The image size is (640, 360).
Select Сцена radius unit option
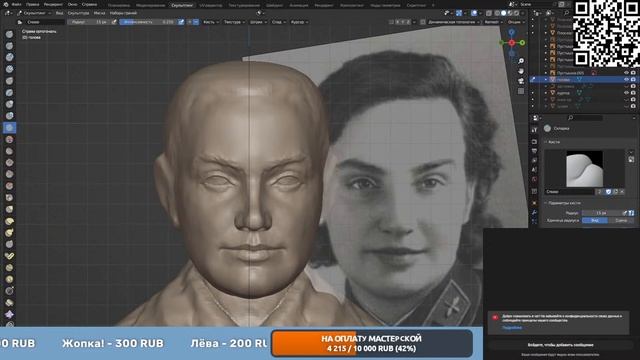[x=621, y=220]
